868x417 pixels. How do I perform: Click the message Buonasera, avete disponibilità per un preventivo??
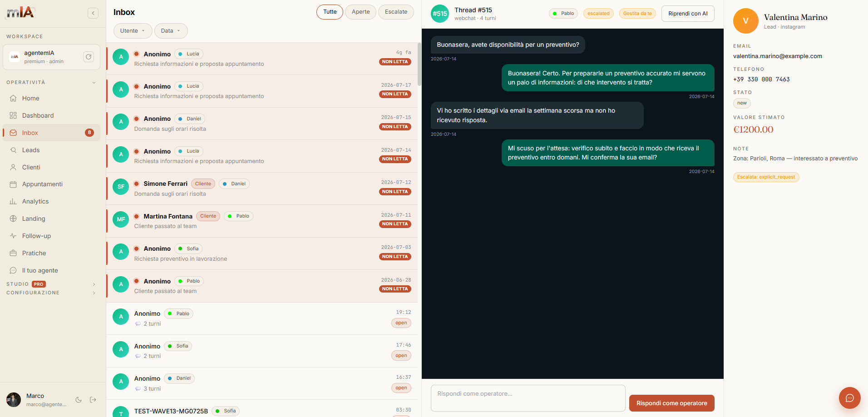coord(508,45)
